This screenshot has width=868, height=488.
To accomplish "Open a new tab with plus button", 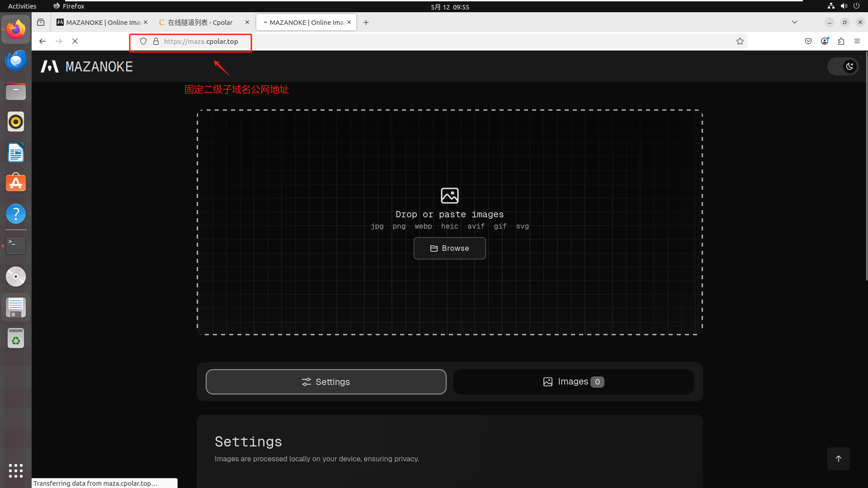I will coord(366,22).
